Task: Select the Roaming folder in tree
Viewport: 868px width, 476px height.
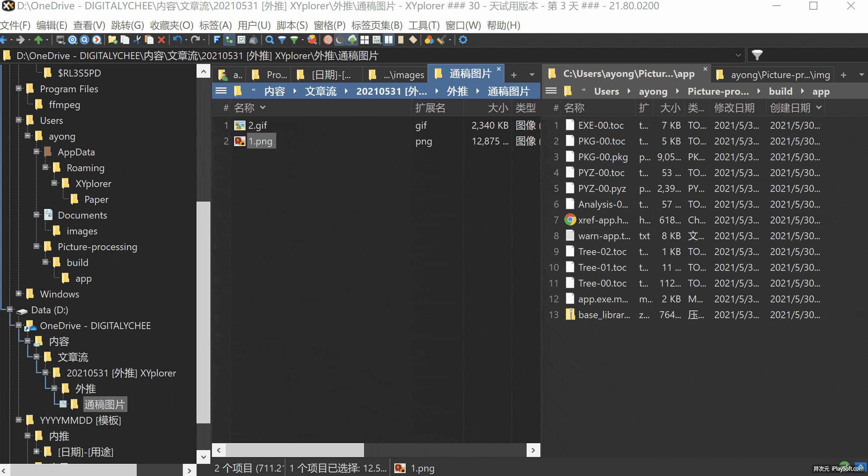Action: pyautogui.click(x=85, y=168)
